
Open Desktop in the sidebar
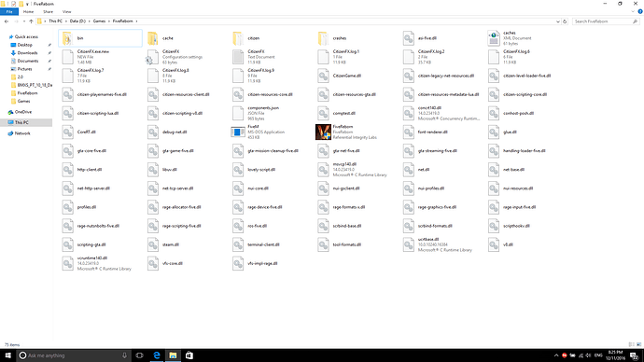[24, 45]
